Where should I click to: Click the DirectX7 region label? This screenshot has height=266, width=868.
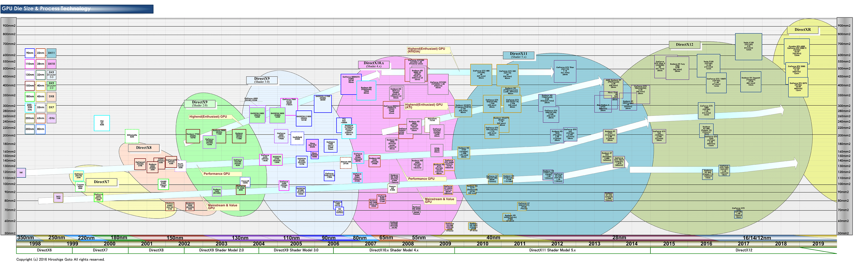(101, 182)
